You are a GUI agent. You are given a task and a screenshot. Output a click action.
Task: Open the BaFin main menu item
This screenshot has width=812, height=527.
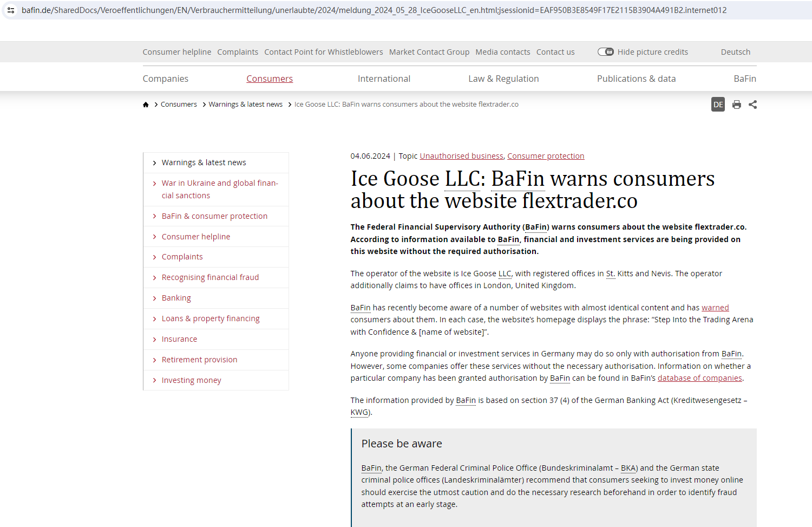[745, 79]
